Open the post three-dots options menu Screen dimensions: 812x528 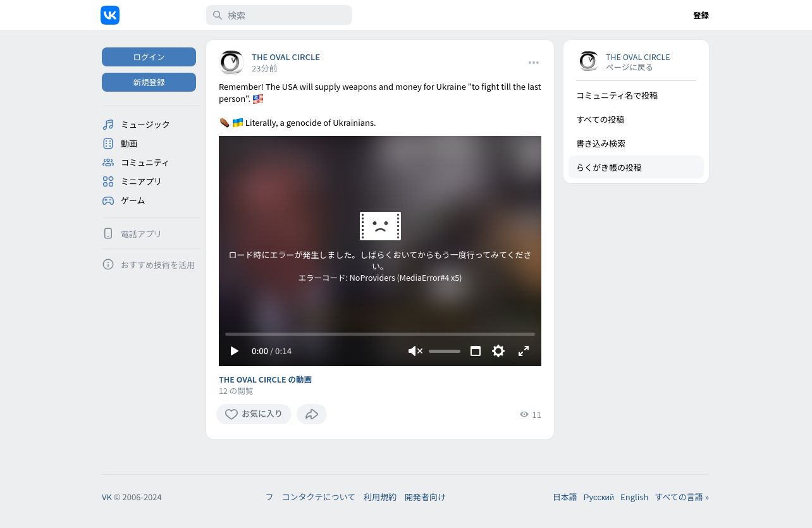tap(534, 63)
